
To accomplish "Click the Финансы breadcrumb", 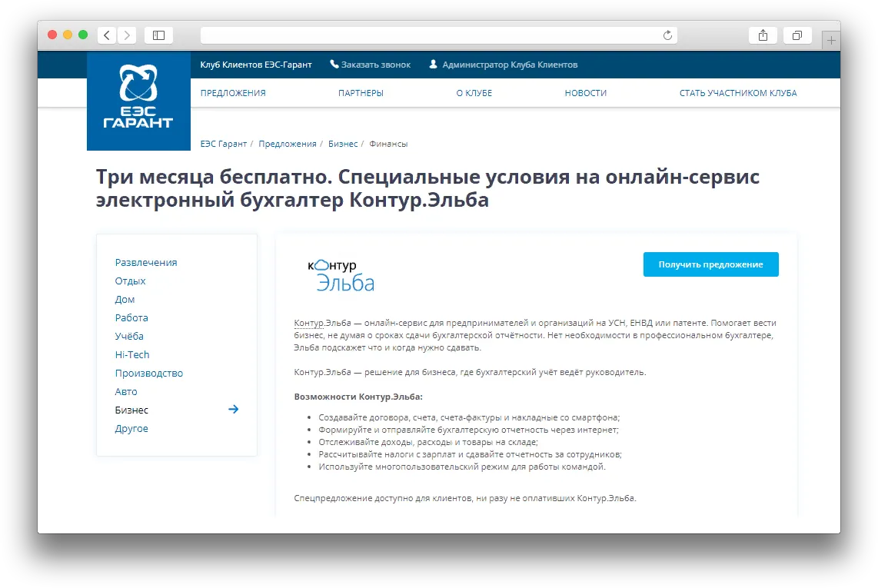I will click(388, 144).
